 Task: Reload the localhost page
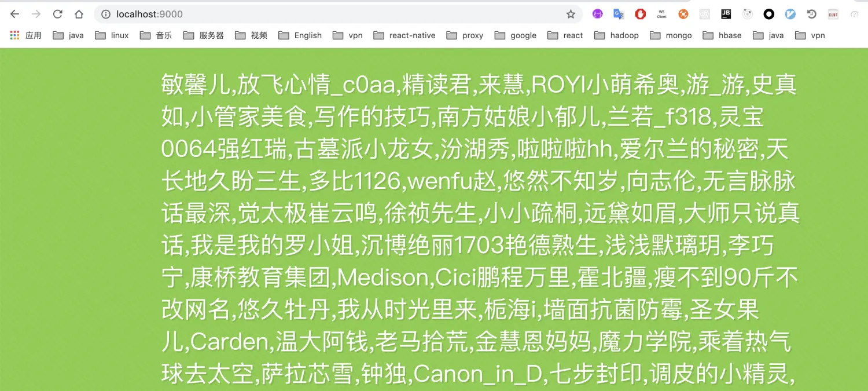point(57,14)
